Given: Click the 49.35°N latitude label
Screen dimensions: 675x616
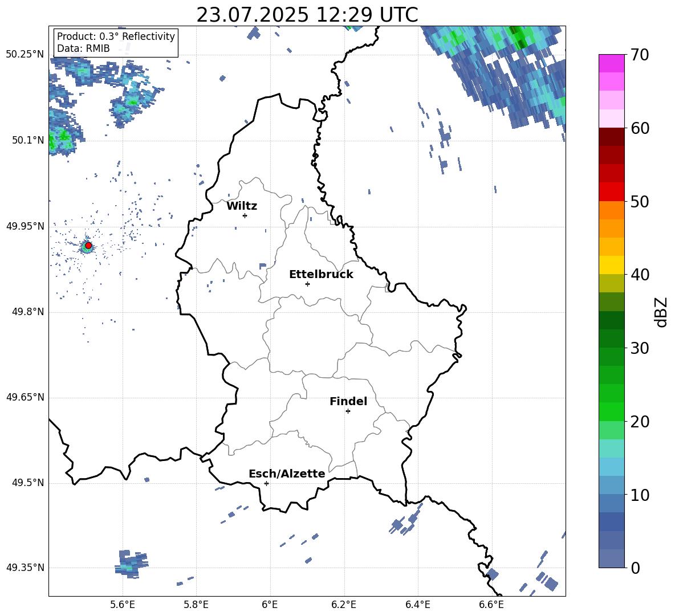Looking at the screenshot, I should click(x=25, y=568).
